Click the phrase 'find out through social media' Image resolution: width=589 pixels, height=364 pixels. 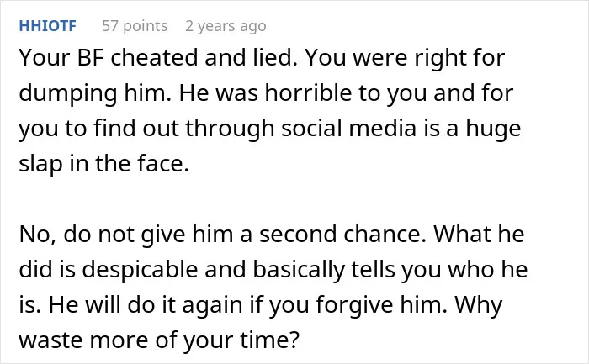click(255, 129)
